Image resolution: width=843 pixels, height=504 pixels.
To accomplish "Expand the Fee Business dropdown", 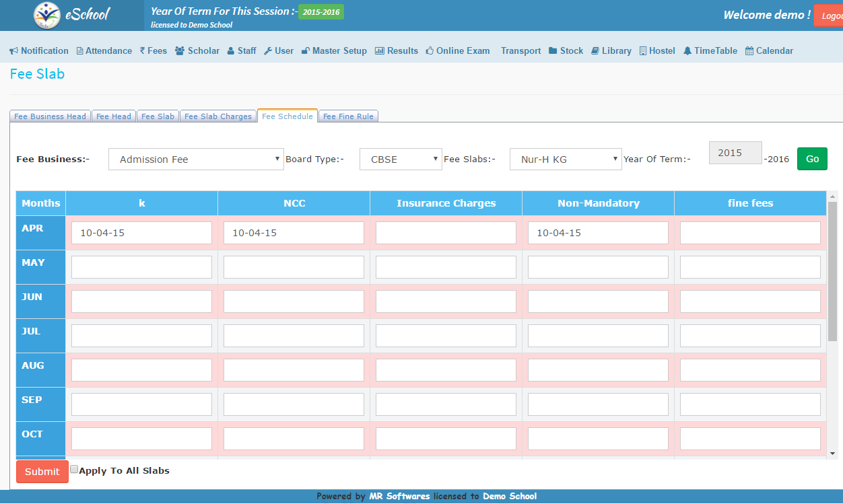I will [x=196, y=159].
